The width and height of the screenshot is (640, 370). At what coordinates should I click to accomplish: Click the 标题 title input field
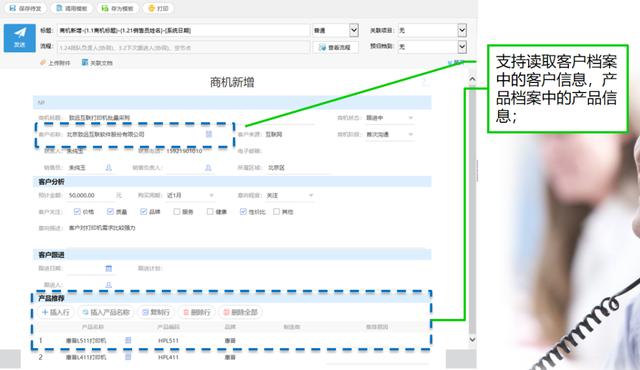(183, 30)
